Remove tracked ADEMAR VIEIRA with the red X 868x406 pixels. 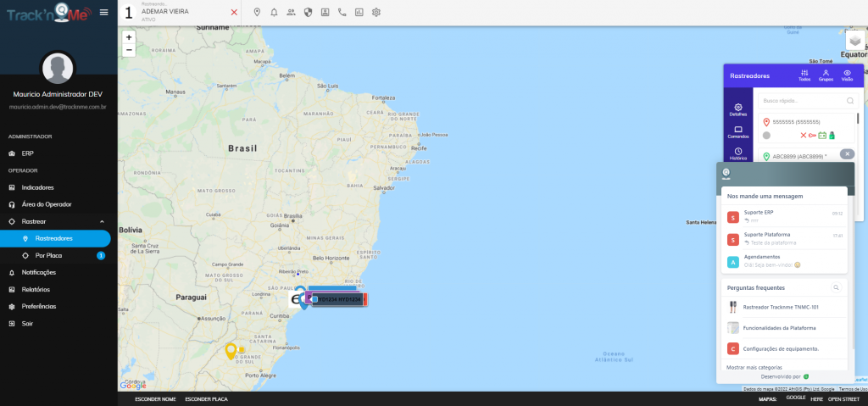pos(234,12)
